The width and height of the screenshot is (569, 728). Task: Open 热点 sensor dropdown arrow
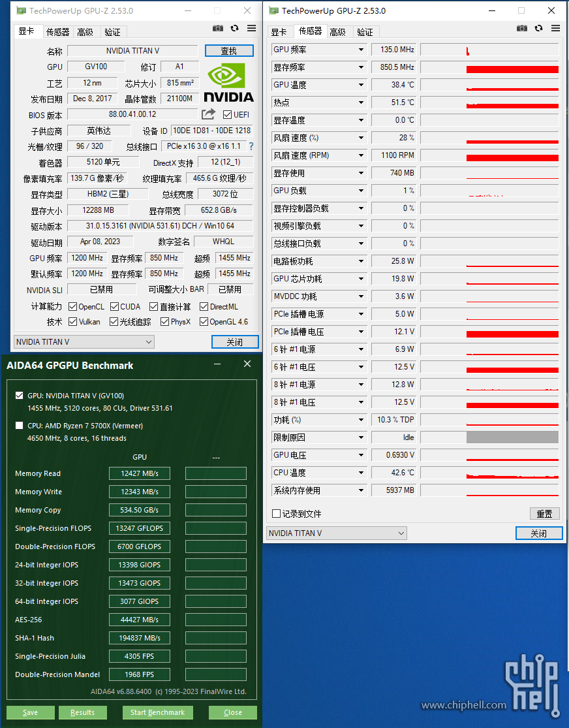(x=361, y=103)
